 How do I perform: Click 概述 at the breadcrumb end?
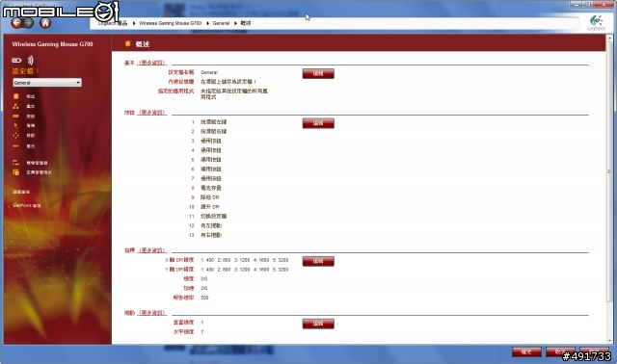pos(246,23)
